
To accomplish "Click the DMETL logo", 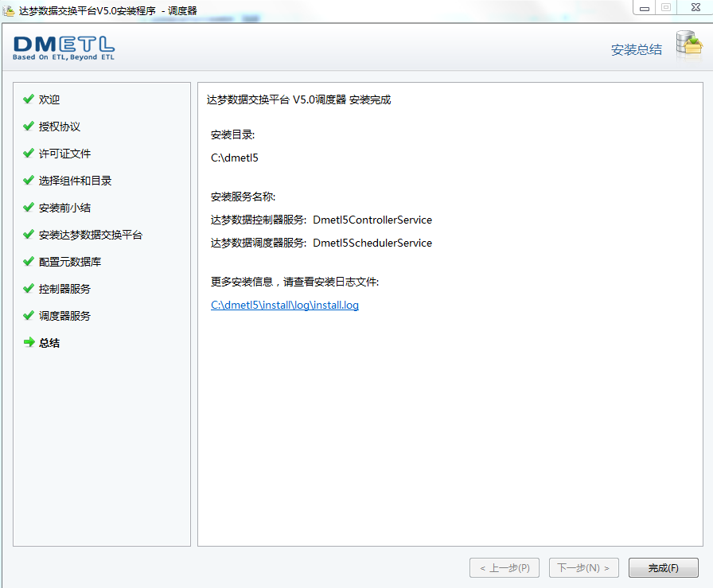I will click(64, 48).
